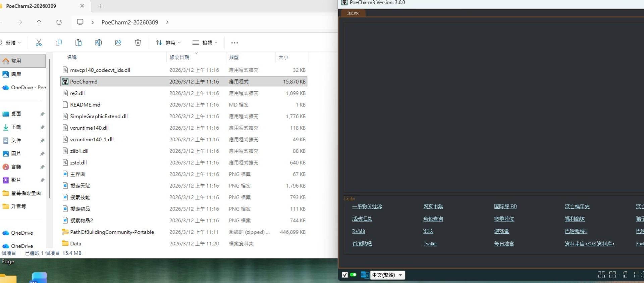This screenshot has height=283, width=644.
Task: Open the 新增 new item dropdown
Action: coord(11,43)
